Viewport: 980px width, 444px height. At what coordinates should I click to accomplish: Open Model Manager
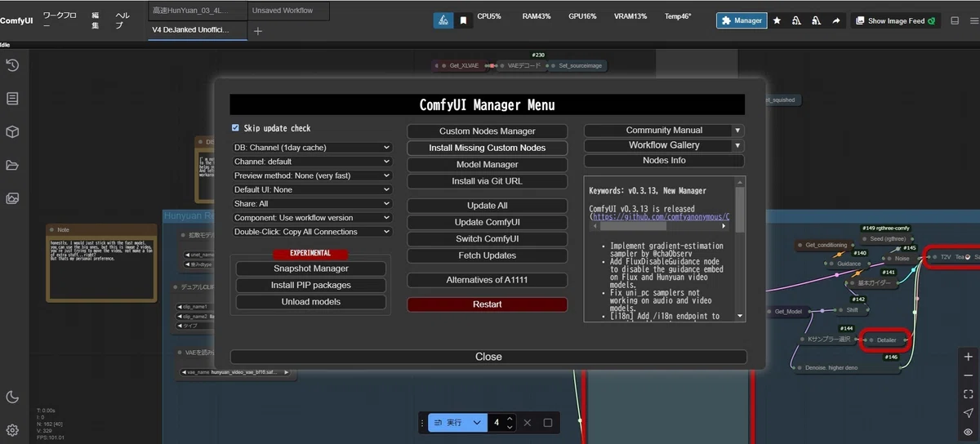[488, 164]
